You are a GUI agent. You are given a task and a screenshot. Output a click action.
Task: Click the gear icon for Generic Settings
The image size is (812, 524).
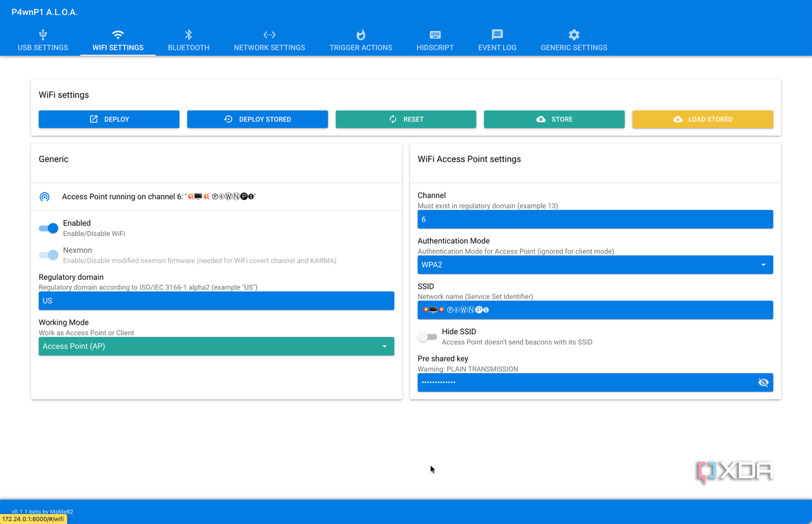pos(574,35)
